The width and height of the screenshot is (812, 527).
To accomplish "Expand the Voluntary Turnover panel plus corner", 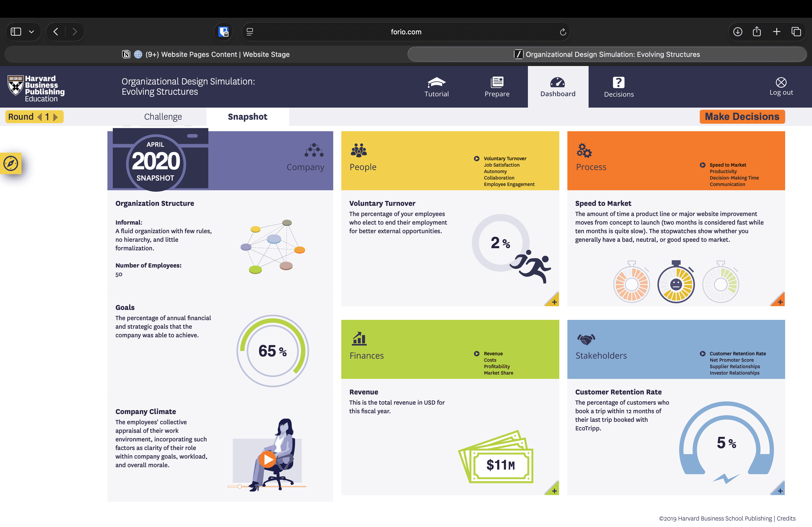I will pyautogui.click(x=554, y=302).
